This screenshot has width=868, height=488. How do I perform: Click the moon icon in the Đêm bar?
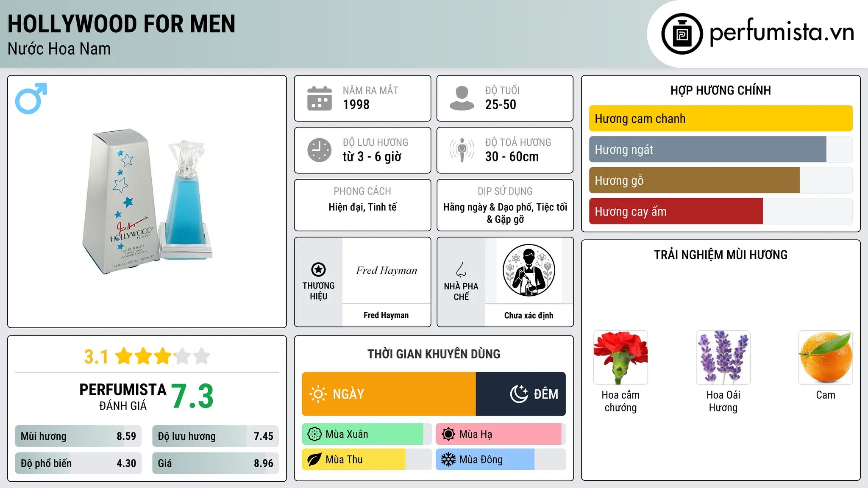pos(519,394)
